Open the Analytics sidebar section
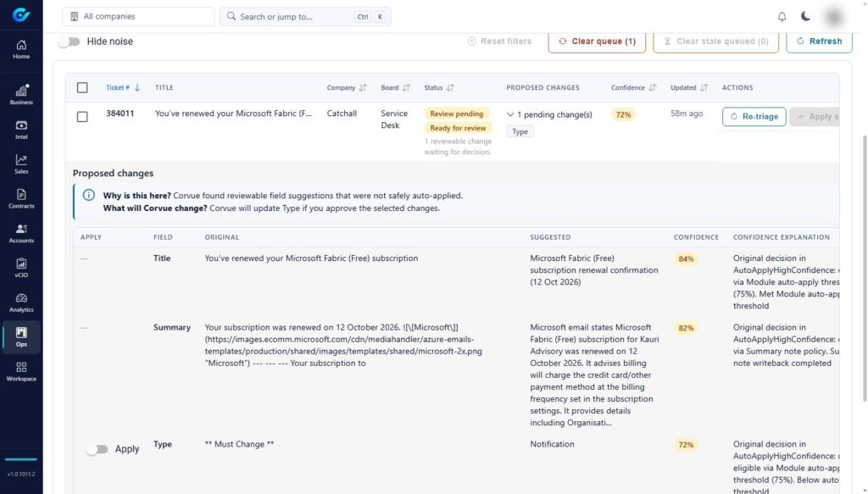The width and height of the screenshot is (868, 494). [x=21, y=303]
